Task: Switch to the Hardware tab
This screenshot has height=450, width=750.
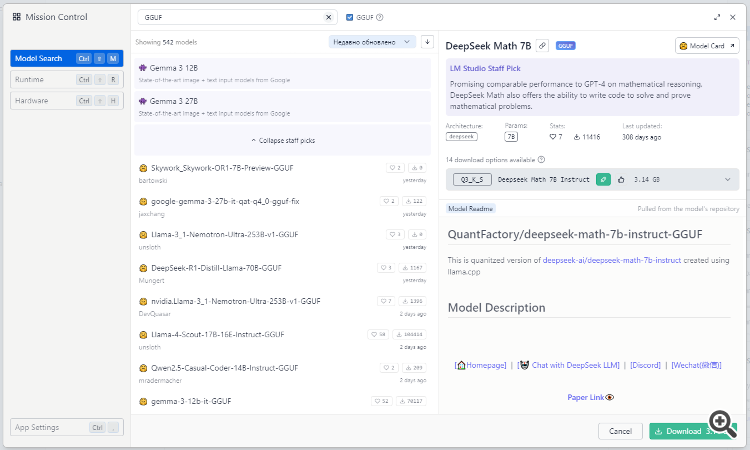Action: pos(66,100)
